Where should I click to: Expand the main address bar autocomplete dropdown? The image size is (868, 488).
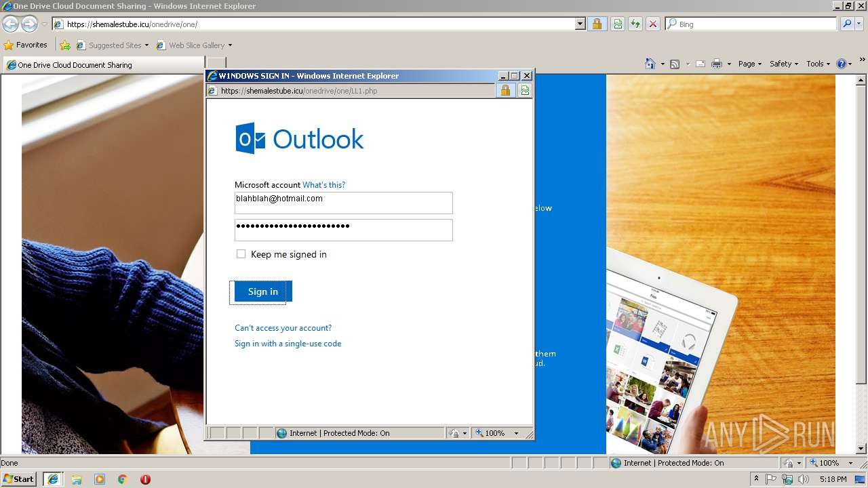(x=580, y=24)
